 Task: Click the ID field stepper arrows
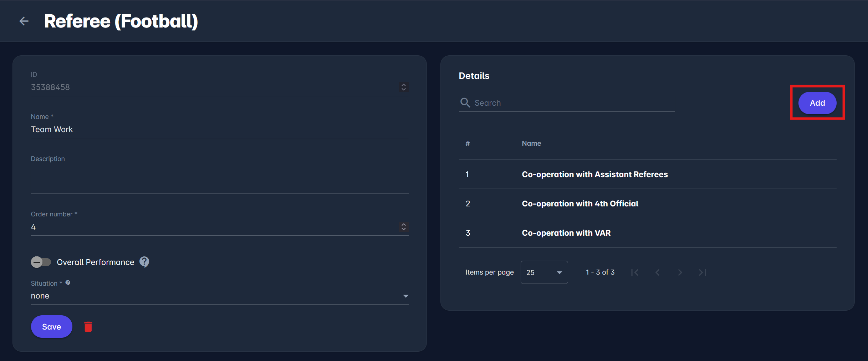[404, 87]
